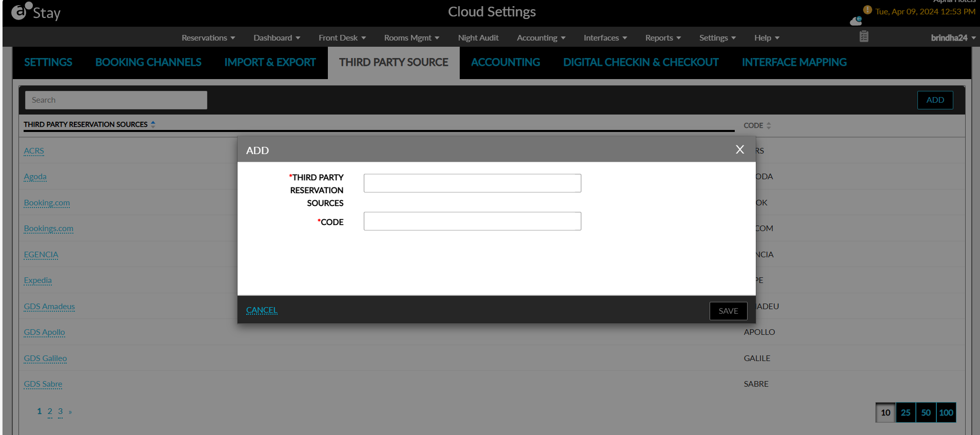Open the Front Desk dropdown
This screenshot has width=980, height=435.
tap(342, 37)
